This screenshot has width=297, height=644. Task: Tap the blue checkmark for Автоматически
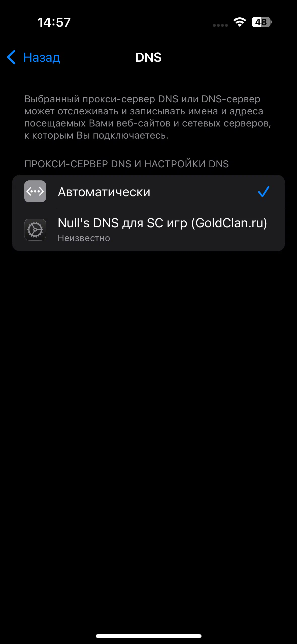coord(263,191)
